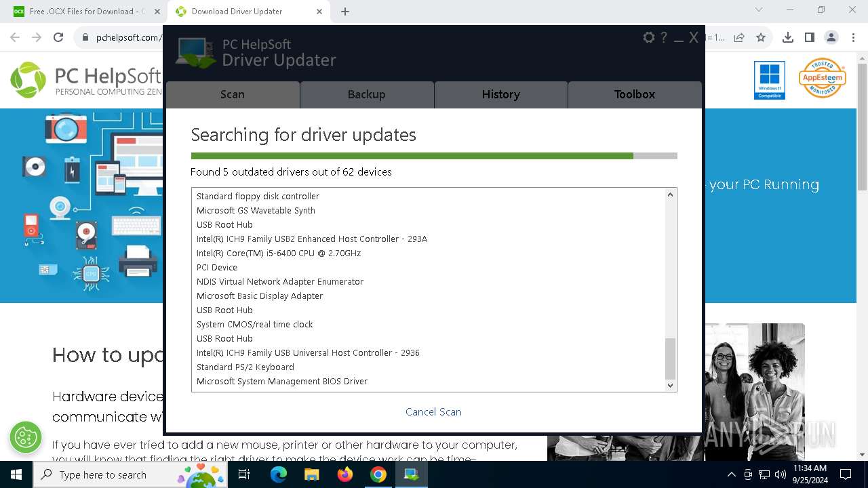Click the device list scroll up arrow

tap(670, 195)
